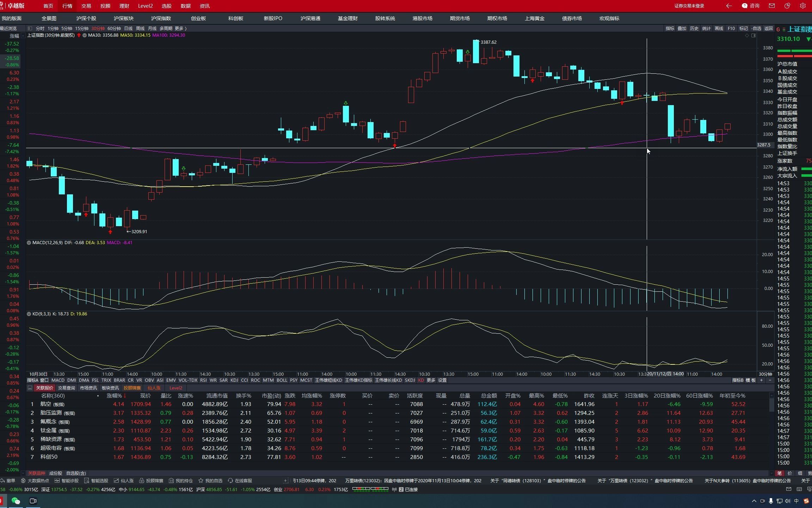Click the back arrow icon in title bar

coord(729,6)
